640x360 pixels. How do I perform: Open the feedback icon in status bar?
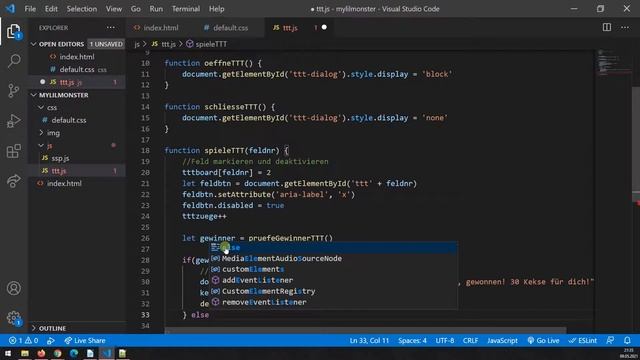pyautogui.click(x=610, y=340)
